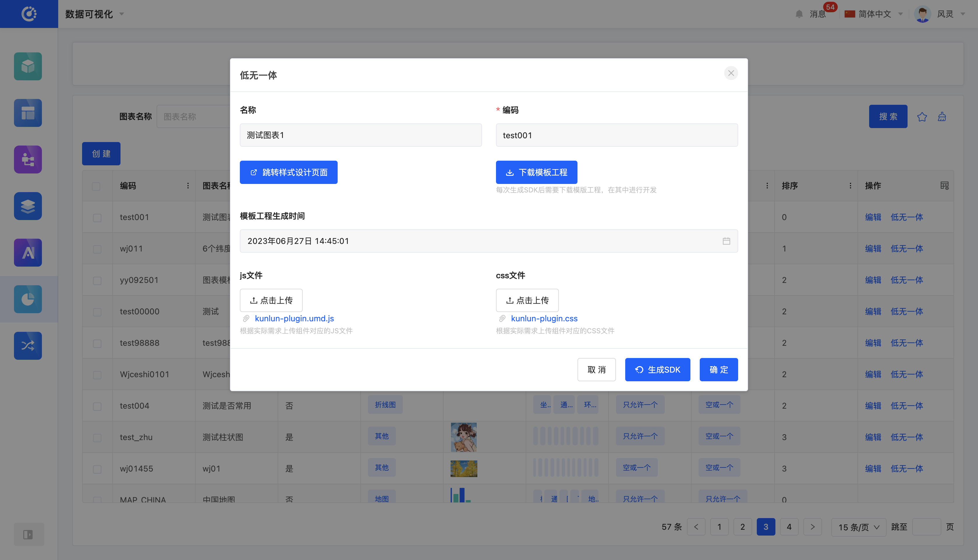The width and height of the screenshot is (978, 560).
Task: Expand the 15 条/页 page size dropdown
Action: click(x=858, y=527)
